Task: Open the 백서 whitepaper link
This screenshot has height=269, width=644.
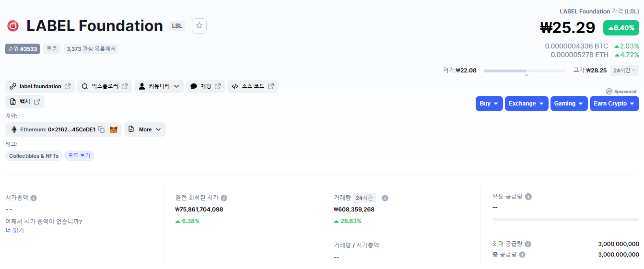Action: (x=25, y=102)
